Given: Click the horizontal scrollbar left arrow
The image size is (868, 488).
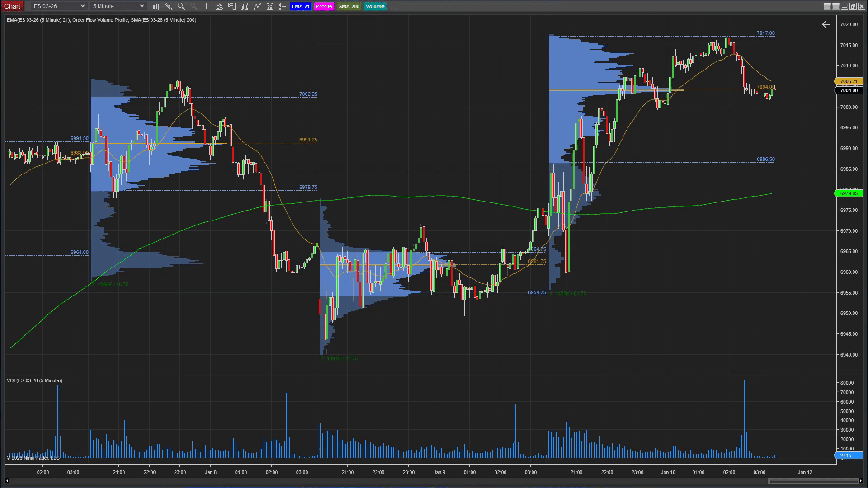Looking at the screenshot, I should [7, 480].
